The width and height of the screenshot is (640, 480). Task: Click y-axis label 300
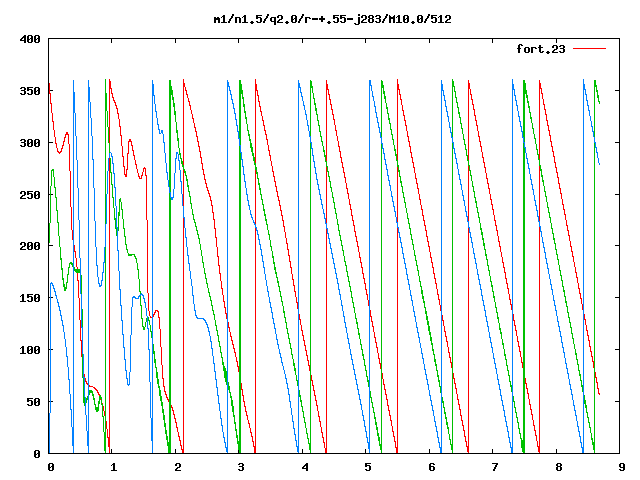[x=30, y=143]
